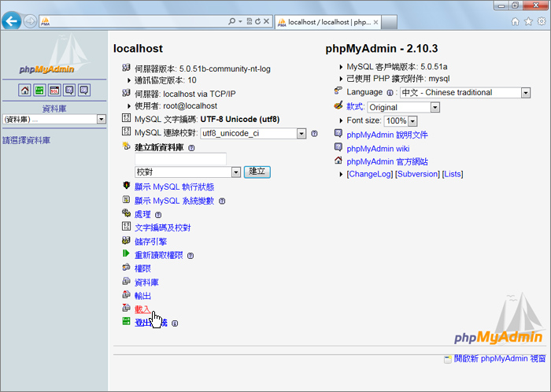Click the 輸出 export icon
Image resolution: width=551 pixels, height=392 pixels.
(x=126, y=294)
